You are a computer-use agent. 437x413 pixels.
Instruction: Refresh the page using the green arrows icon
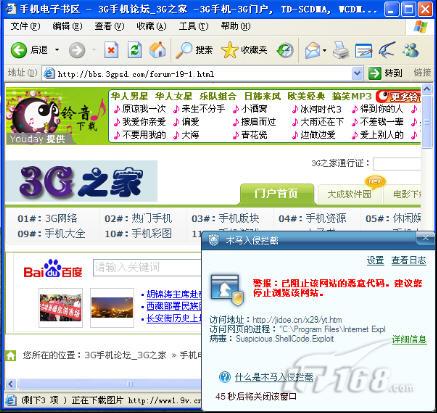coord(135,50)
